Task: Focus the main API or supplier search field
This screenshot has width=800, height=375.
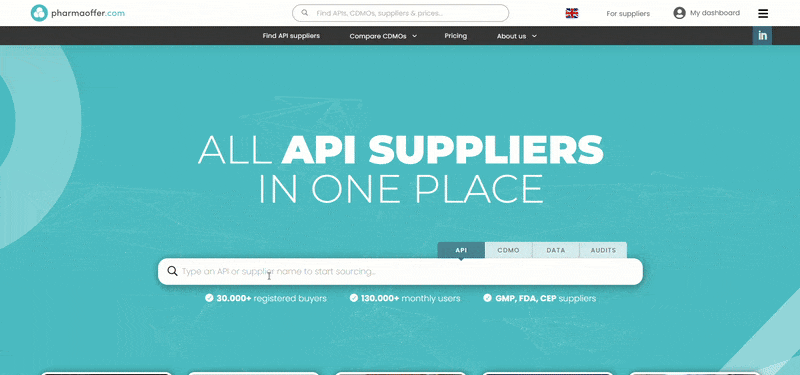Action: (401, 271)
